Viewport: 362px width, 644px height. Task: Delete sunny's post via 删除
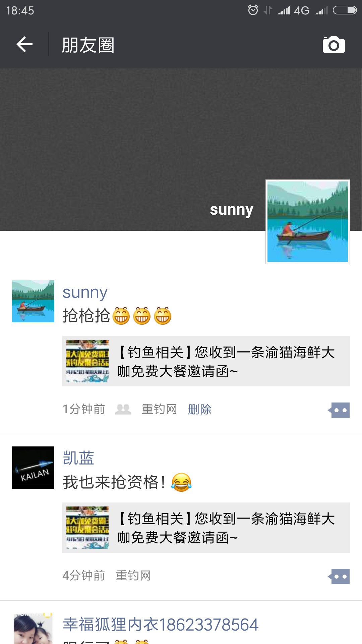click(200, 409)
